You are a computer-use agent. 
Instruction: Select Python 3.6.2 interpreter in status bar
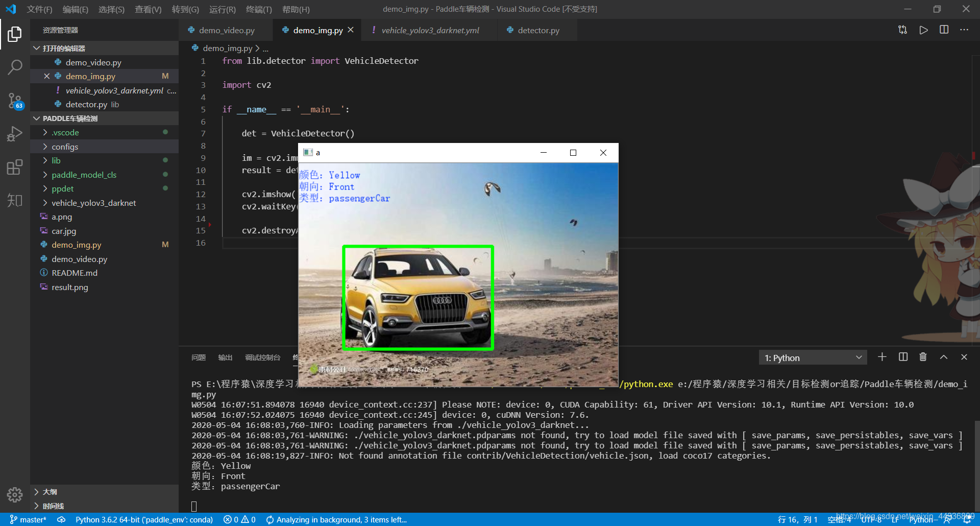pos(144,519)
